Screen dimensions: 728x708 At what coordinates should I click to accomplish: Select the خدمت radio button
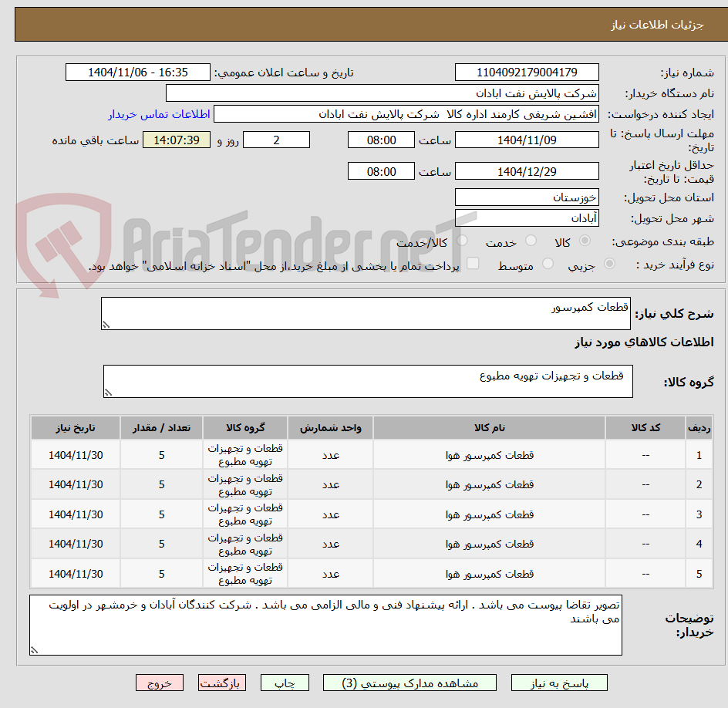tap(530, 241)
